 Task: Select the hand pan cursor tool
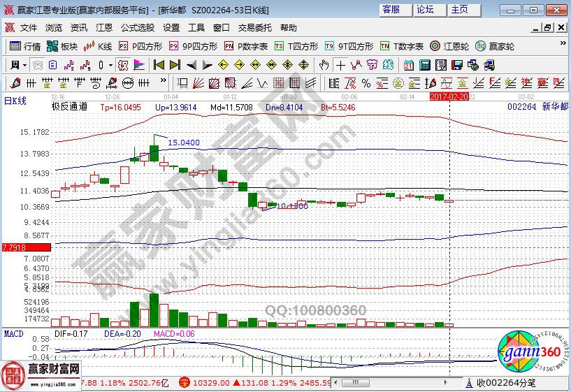tap(324, 65)
